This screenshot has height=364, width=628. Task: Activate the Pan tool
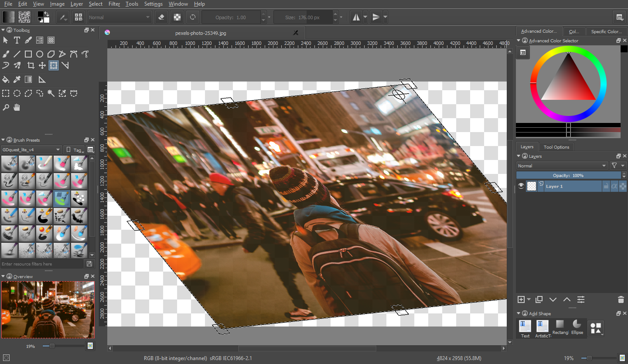coord(17,107)
